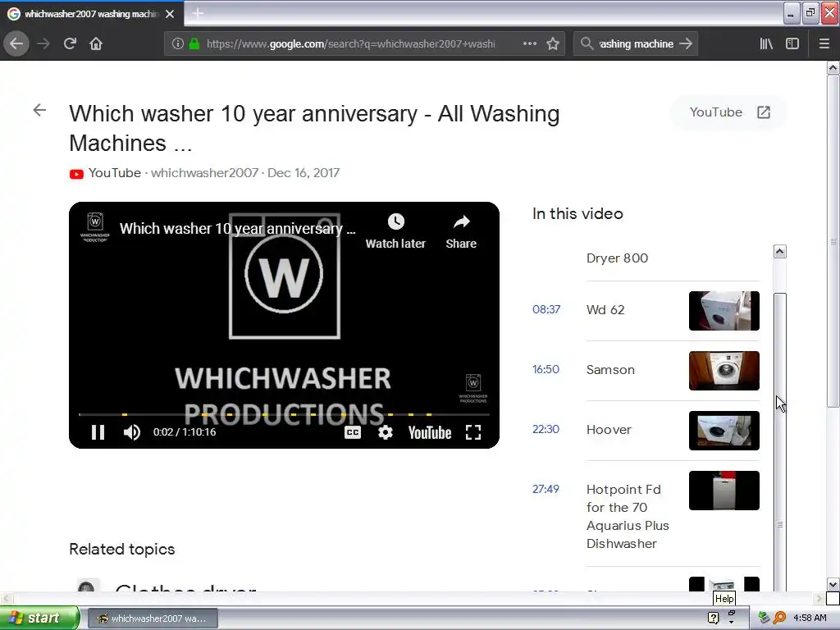
Task: Jump to 16:50 Samson timestamp
Action: tap(546, 370)
